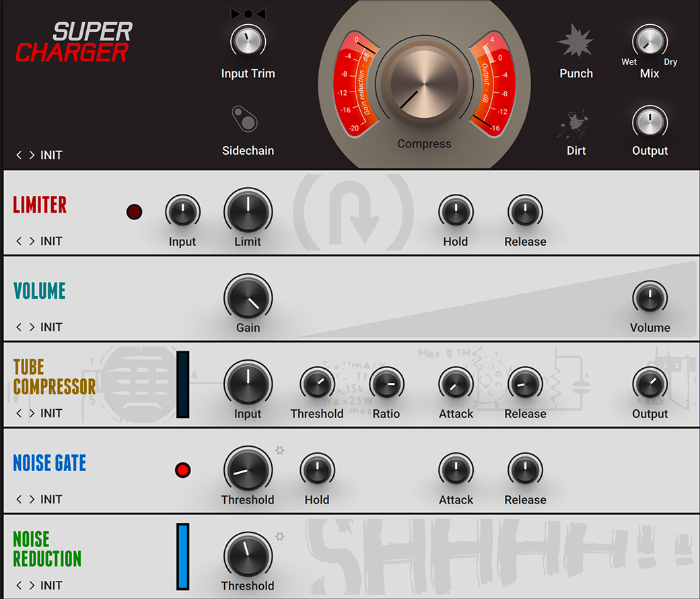Open the Volume INIT preset menu

click(51, 327)
